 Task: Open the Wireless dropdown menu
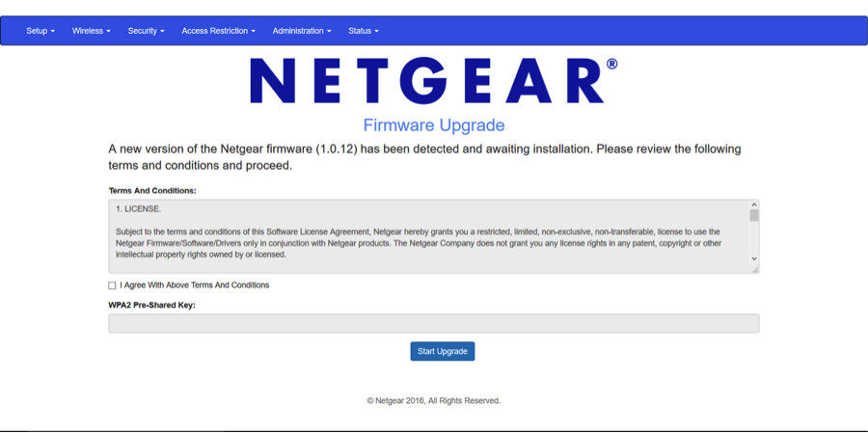[92, 31]
